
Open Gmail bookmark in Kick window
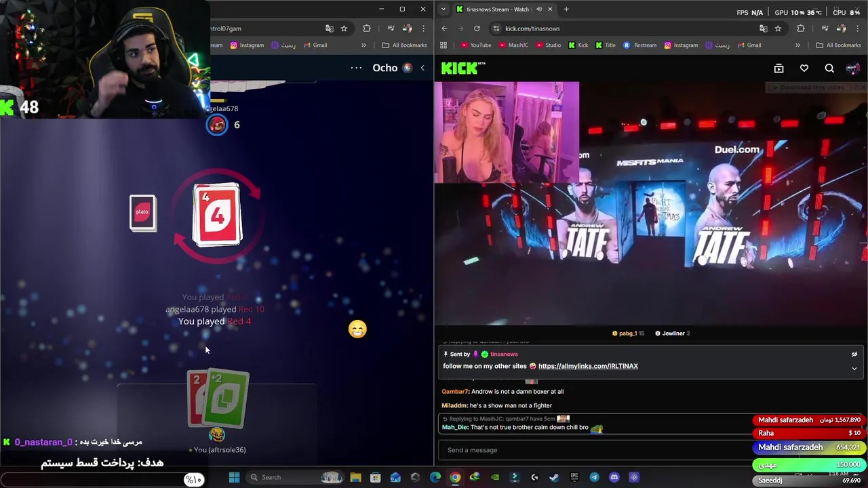pos(749,45)
